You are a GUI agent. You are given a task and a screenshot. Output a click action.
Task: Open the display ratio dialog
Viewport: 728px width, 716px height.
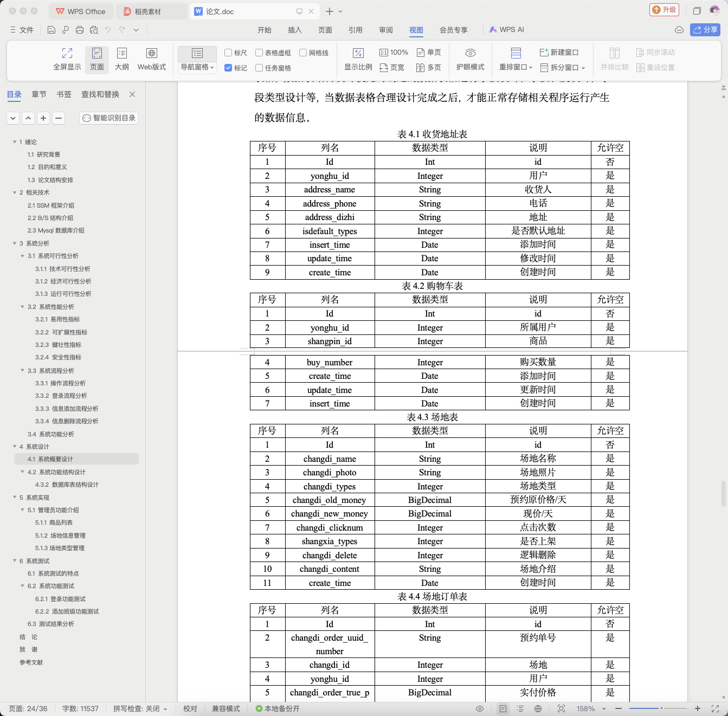358,59
